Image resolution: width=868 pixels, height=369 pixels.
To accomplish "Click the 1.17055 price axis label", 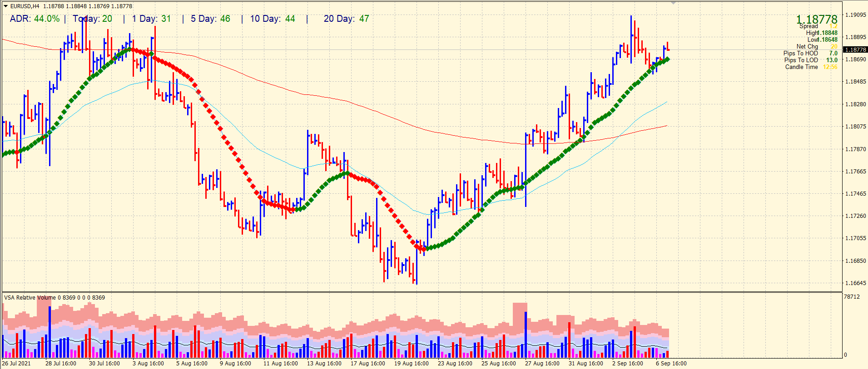I will tap(855, 238).
